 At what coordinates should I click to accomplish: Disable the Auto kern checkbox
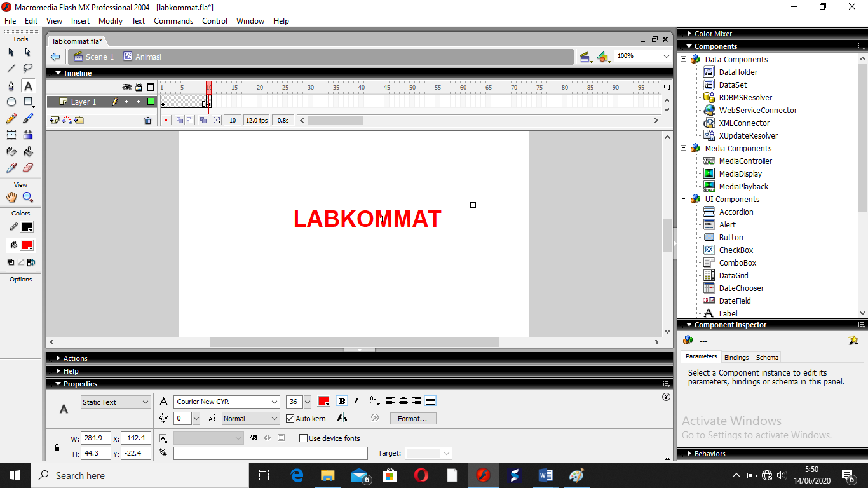tap(290, 419)
